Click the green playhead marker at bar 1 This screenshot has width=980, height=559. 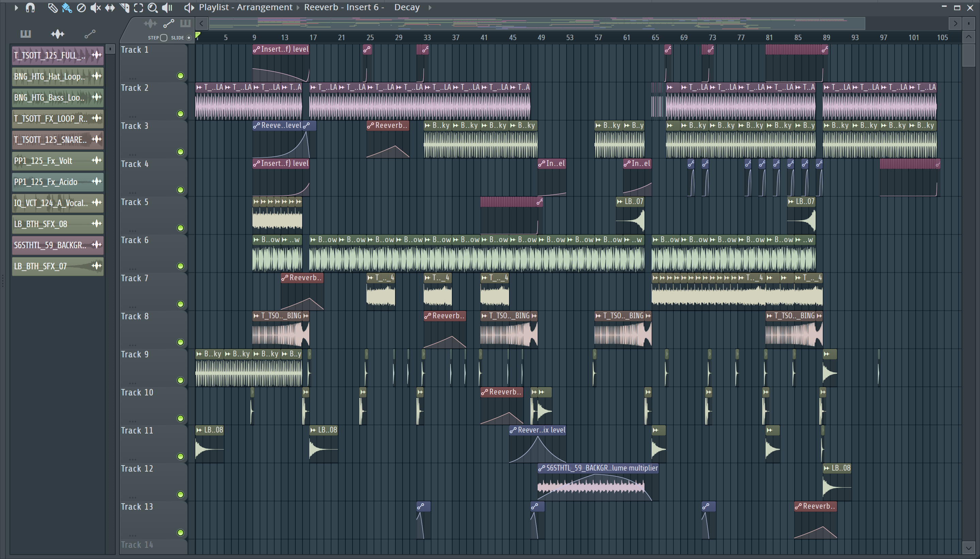(198, 36)
